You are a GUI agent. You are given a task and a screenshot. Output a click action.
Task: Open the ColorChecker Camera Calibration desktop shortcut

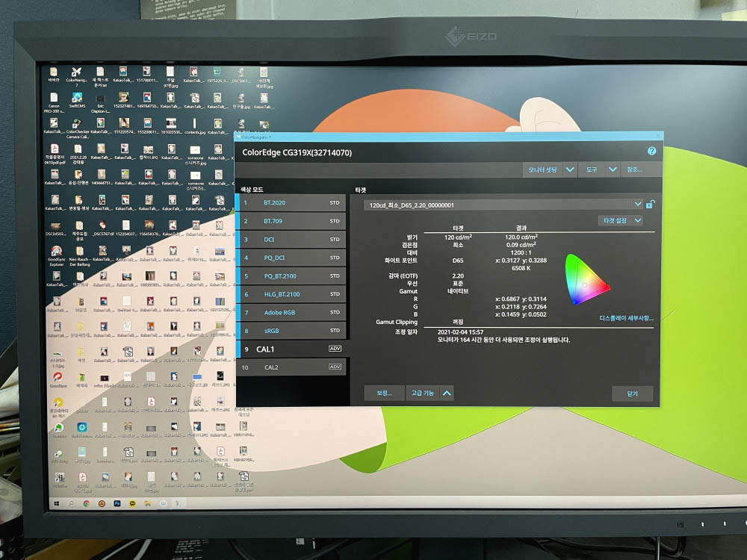coord(77,128)
